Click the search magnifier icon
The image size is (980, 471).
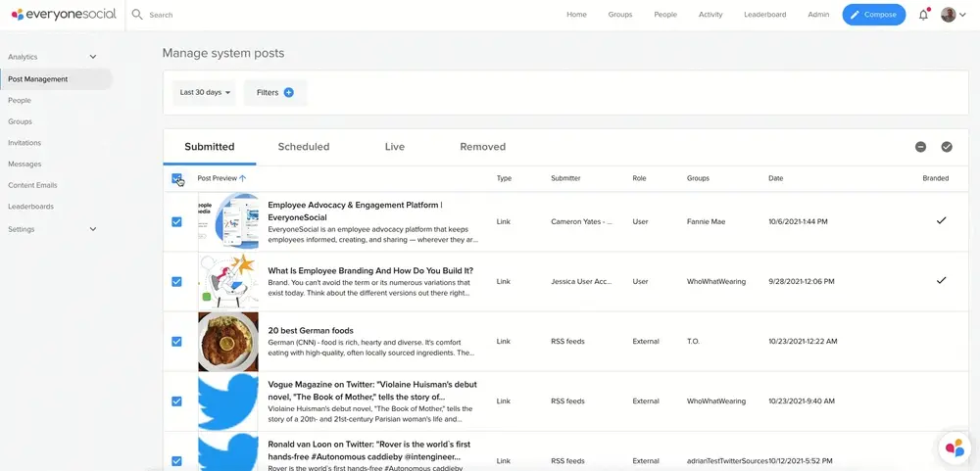coord(137,15)
